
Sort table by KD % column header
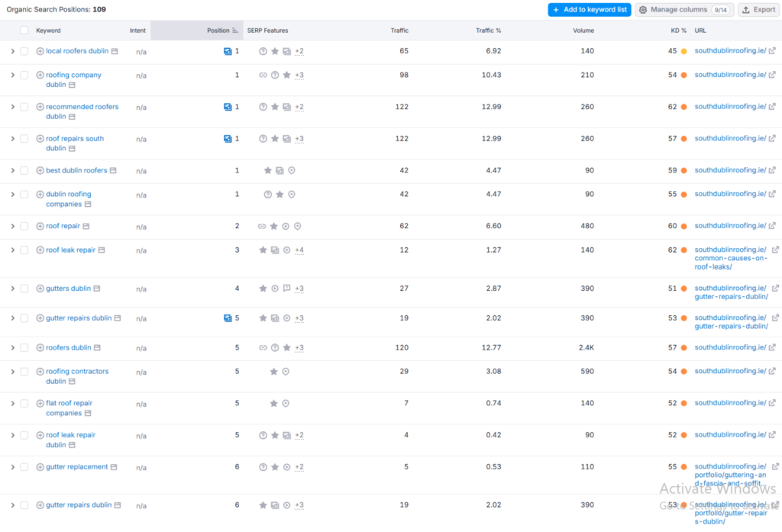coord(678,31)
